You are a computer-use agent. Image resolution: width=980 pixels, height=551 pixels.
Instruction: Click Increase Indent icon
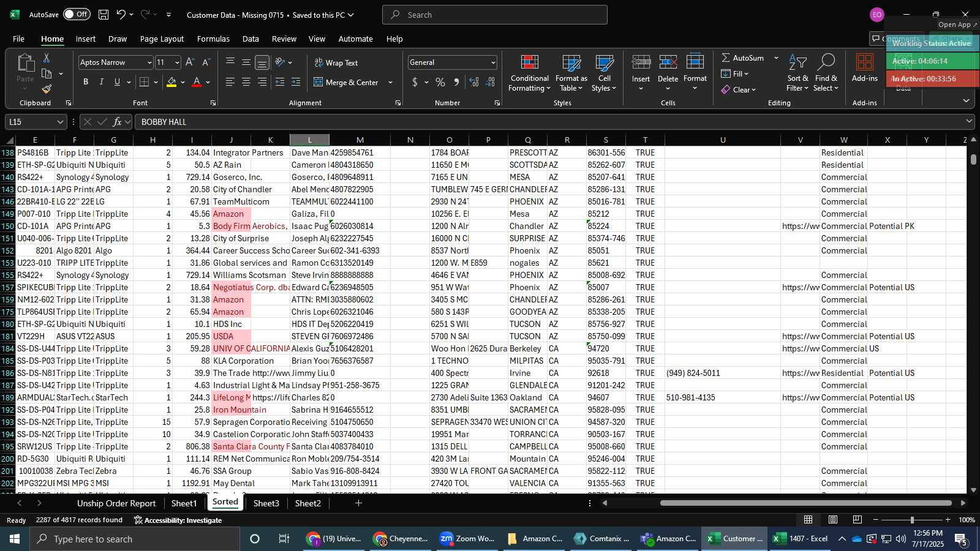(296, 82)
